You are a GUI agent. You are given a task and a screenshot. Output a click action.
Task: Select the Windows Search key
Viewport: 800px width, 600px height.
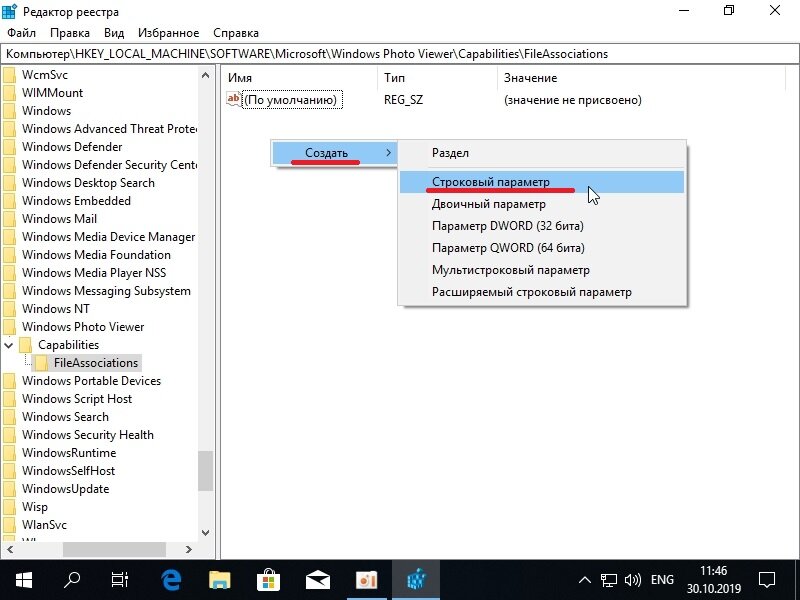(x=65, y=417)
